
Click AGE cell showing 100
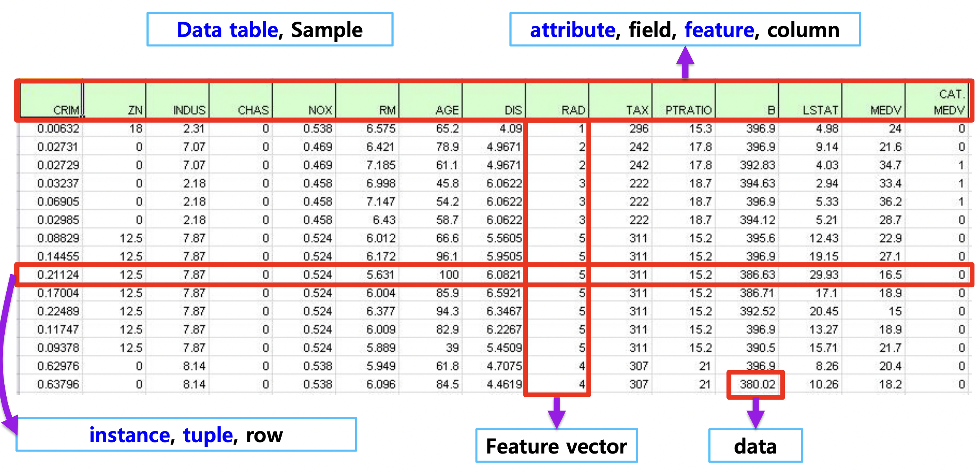[x=431, y=275]
